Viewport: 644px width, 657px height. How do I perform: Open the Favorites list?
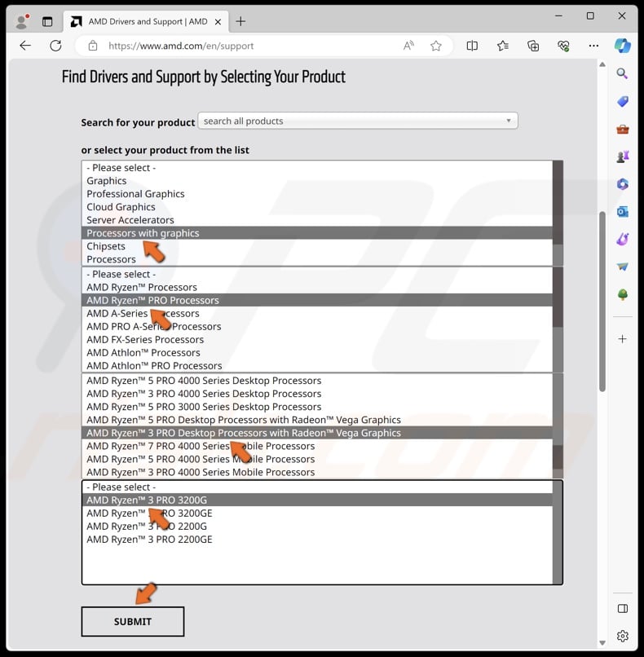[502, 46]
